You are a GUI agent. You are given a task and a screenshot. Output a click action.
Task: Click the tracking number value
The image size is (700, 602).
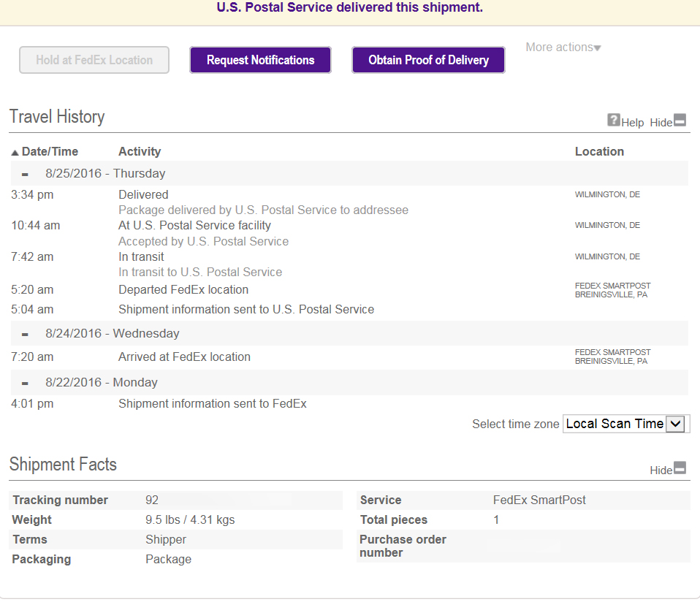click(x=152, y=500)
